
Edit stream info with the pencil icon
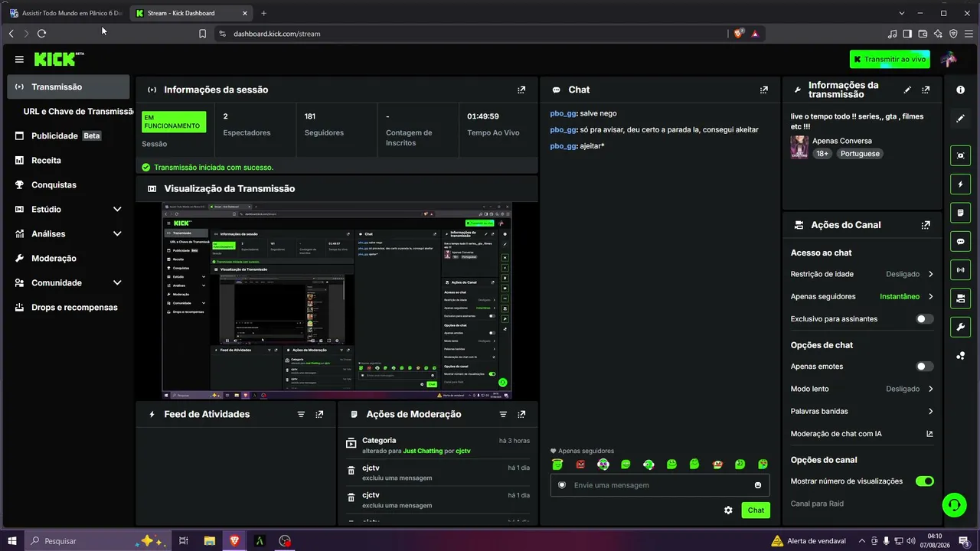pyautogui.click(x=907, y=90)
